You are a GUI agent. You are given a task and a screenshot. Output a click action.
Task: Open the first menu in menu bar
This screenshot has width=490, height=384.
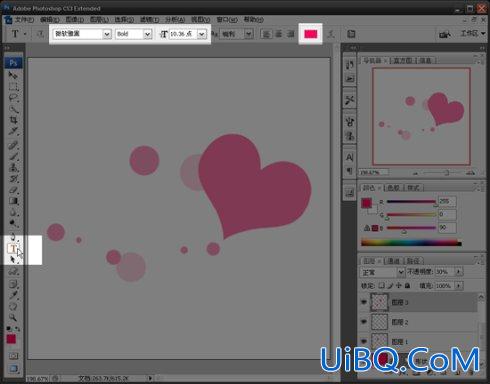tap(24, 20)
